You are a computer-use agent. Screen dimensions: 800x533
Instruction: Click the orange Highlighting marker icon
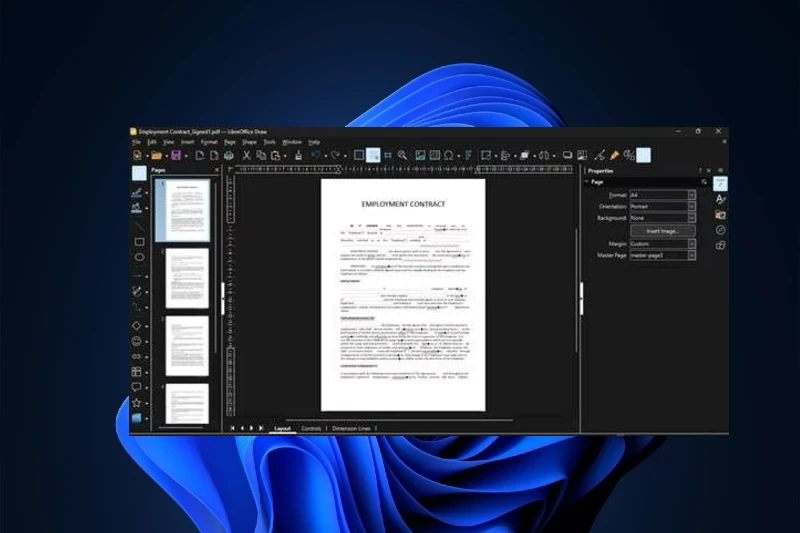(x=615, y=155)
